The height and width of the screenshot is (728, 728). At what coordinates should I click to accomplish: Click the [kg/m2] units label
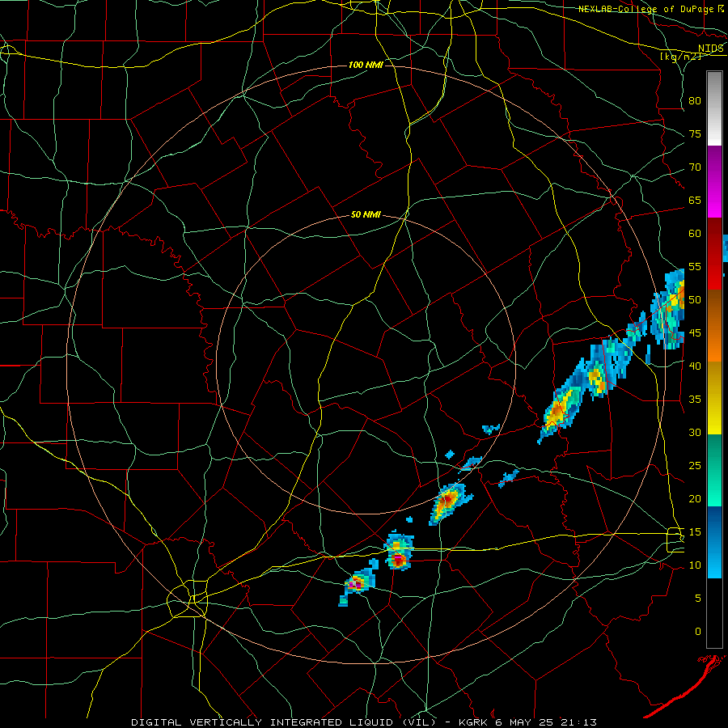tap(680, 56)
